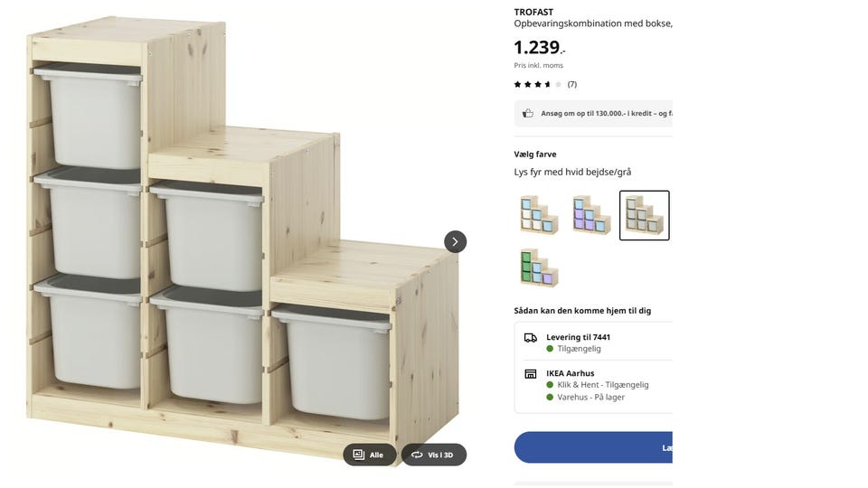Click the TROFAST product title
The height and width of the screenshot is (488, 868).
pos(533,12)
